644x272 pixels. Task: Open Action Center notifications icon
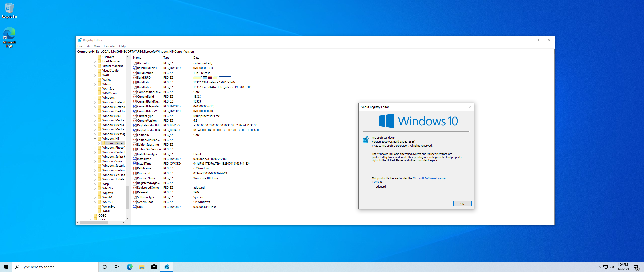pyautogui.click(x=636, y=267)
